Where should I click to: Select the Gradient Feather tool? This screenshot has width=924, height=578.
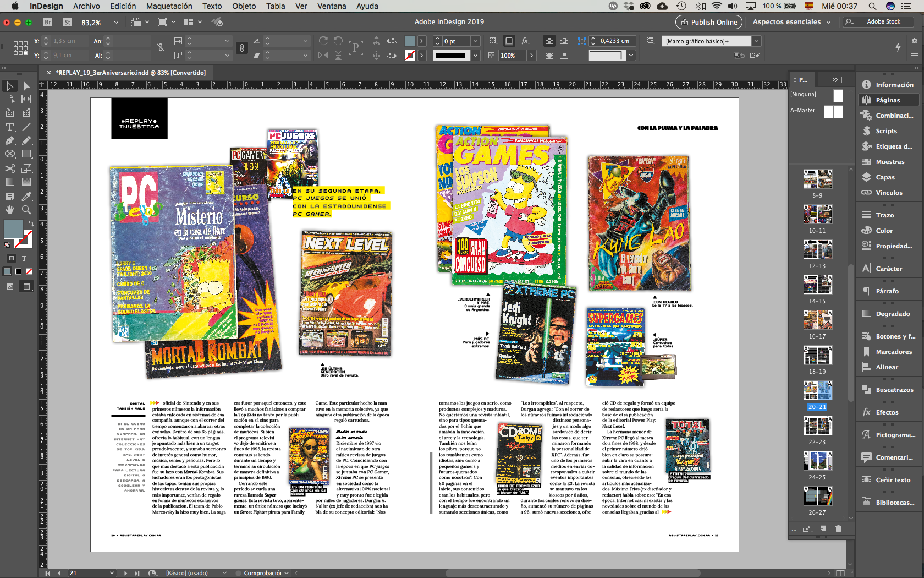(x=26, y=182)
